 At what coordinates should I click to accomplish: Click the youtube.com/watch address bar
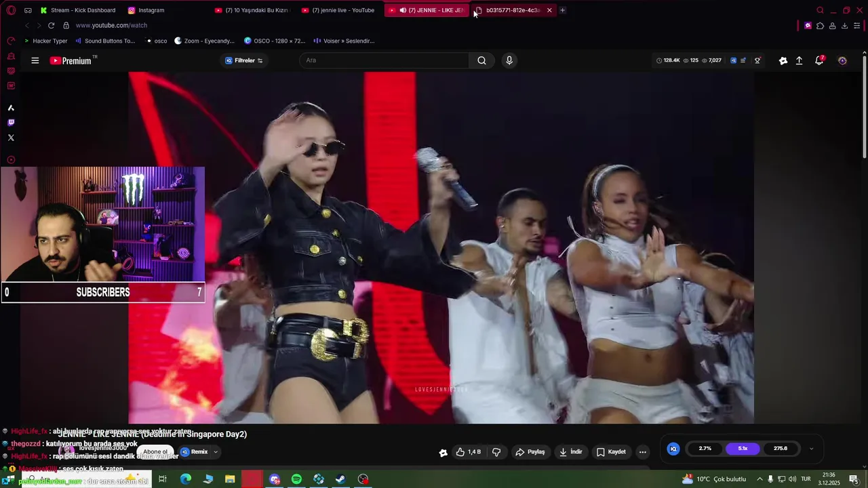[x=111, y=25]
